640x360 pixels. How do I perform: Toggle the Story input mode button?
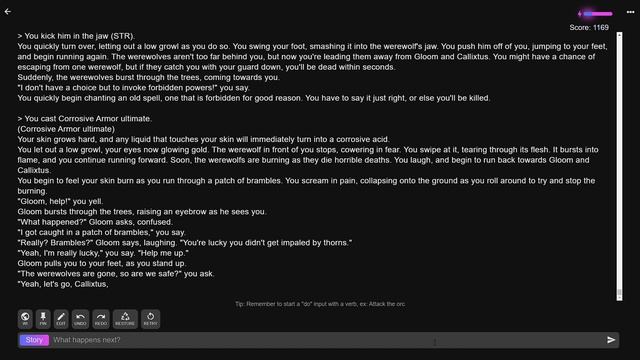pyautogui.click(x=34, y=340)
